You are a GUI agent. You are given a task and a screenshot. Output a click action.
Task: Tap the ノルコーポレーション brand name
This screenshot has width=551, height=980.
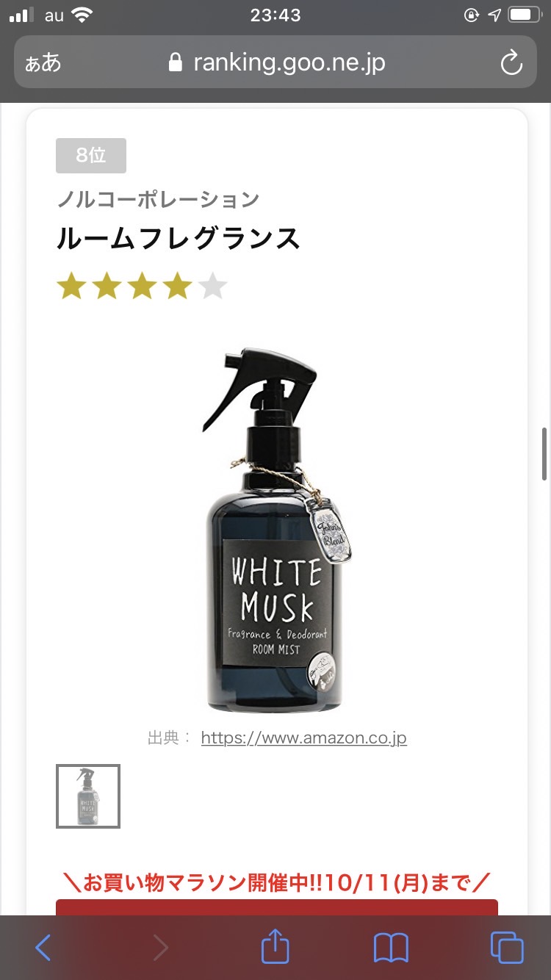(x=158, y=198)
